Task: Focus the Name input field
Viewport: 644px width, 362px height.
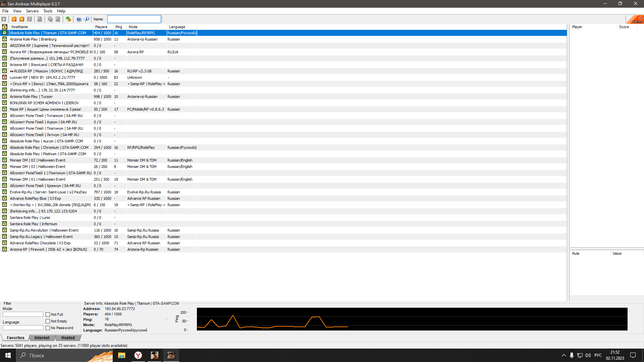Action: coord(134,19)
